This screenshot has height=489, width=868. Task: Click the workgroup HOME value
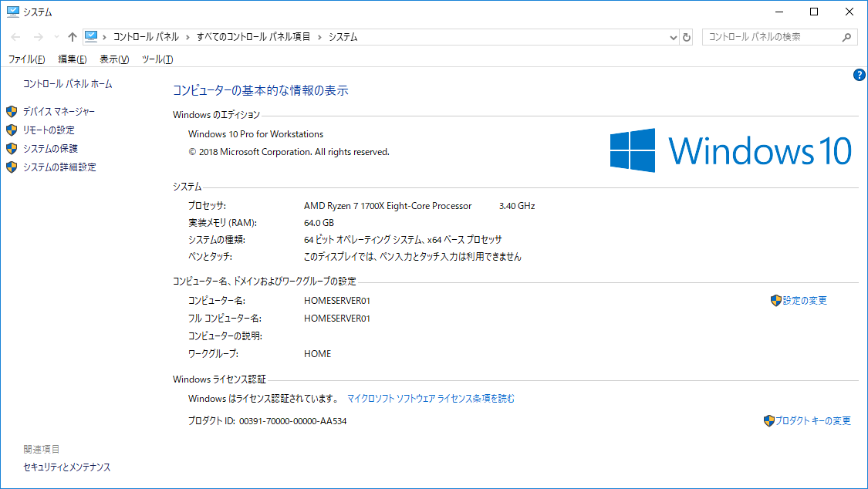317,353
